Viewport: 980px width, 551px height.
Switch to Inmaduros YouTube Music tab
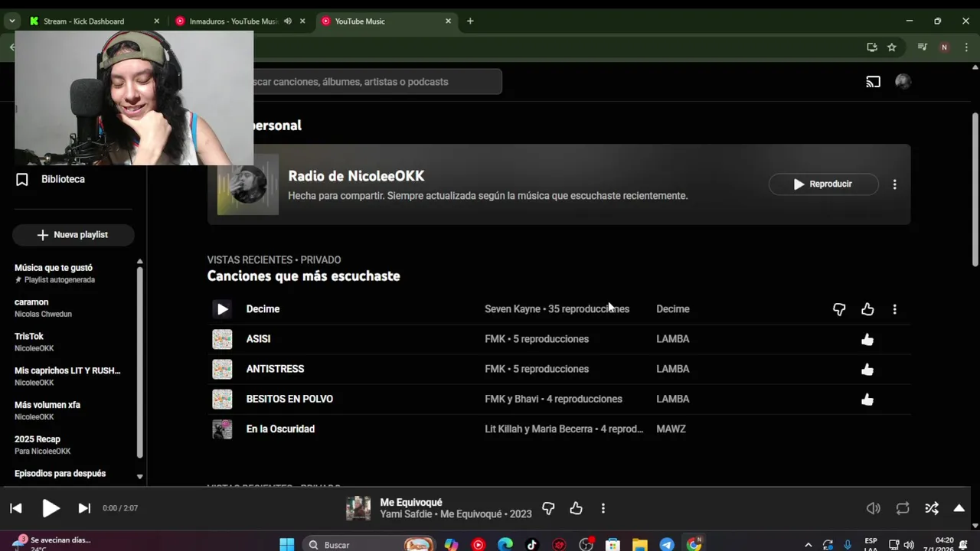coord(232,21)
